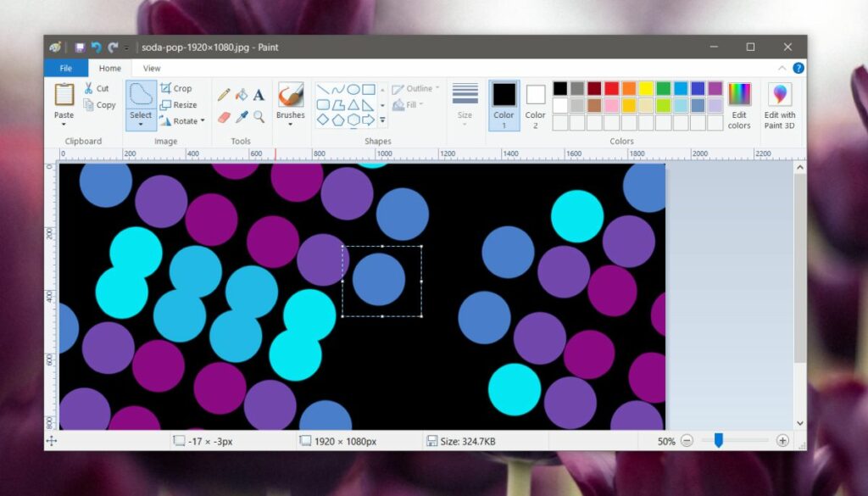The width and height of the screenshot is (868, 496).
Task: Open the File menu
Action: [x=66, y=68]
